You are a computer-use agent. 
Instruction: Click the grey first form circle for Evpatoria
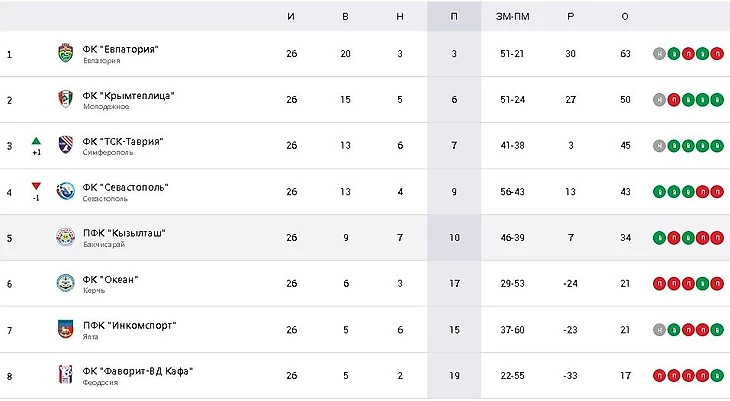(659, 54)
